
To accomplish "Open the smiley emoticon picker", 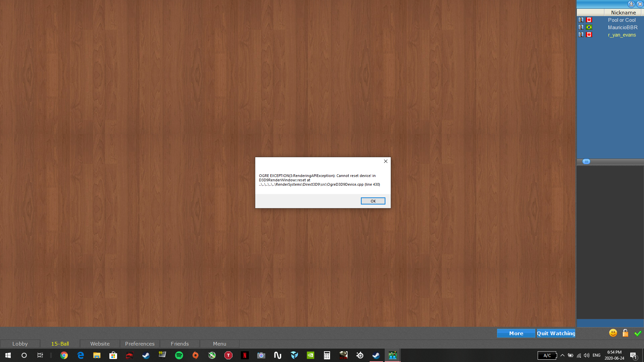I will [613, 333].
